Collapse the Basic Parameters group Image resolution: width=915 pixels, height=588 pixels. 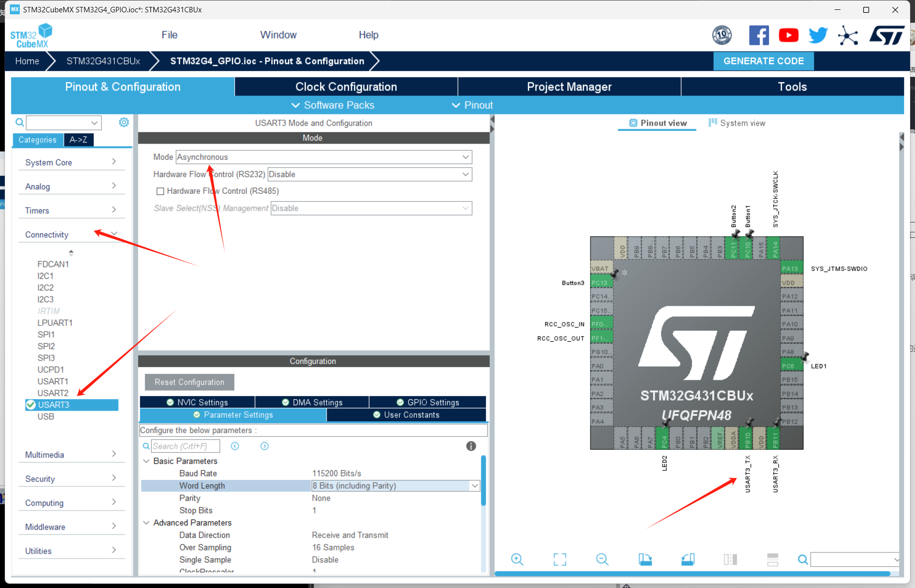coord(146,461)
